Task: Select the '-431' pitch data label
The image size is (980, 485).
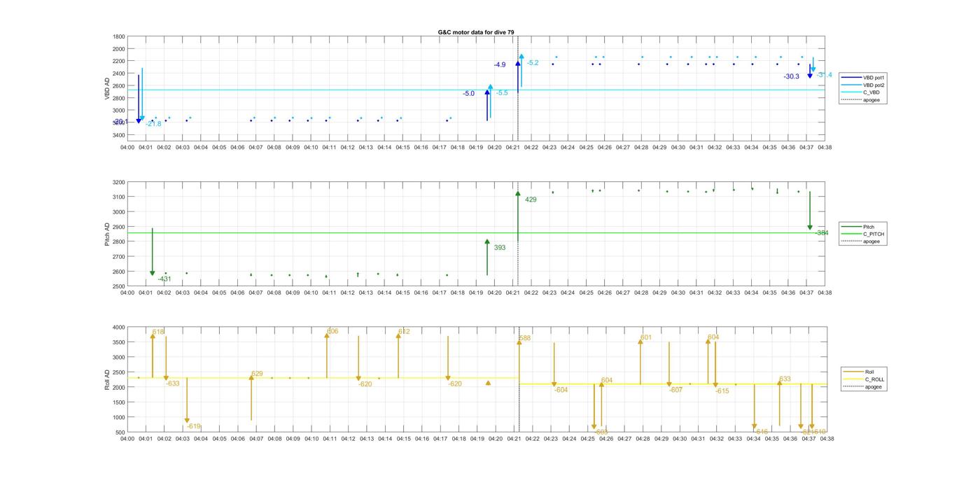Action: coord(164,279)
